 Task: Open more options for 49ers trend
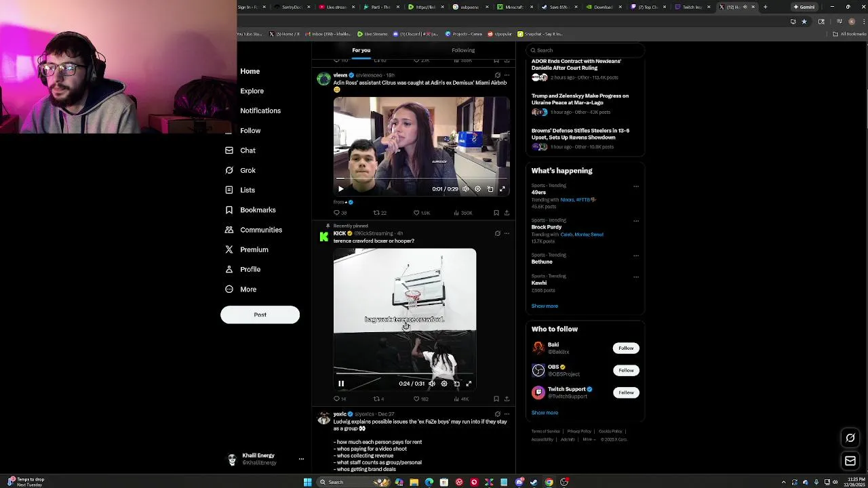(636, 186)
